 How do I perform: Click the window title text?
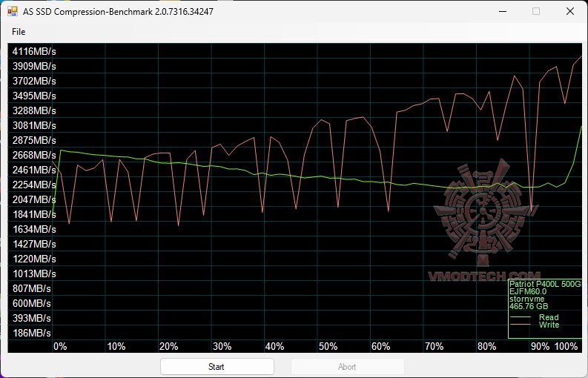click(118, 12)
